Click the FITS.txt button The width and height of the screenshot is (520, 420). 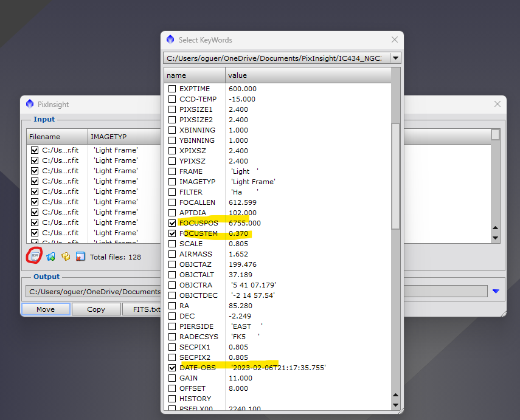pyautogui.click(x=142, y=309)
